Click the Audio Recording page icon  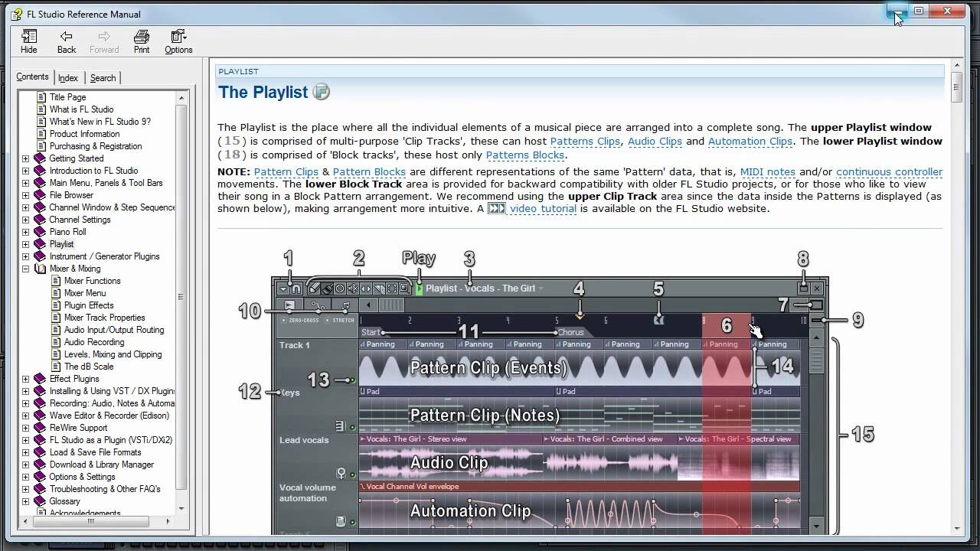tap(55, 342)
